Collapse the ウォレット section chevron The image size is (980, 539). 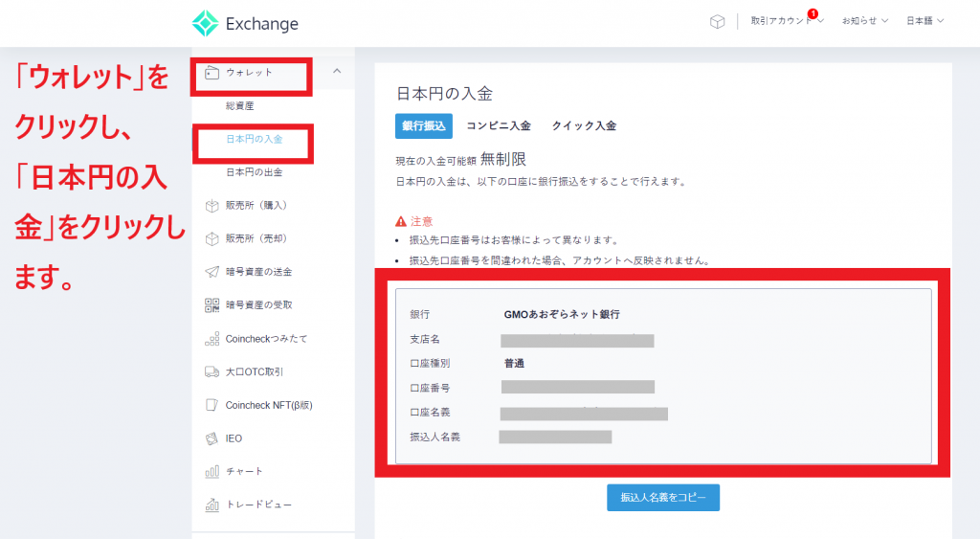pos(337,71)
